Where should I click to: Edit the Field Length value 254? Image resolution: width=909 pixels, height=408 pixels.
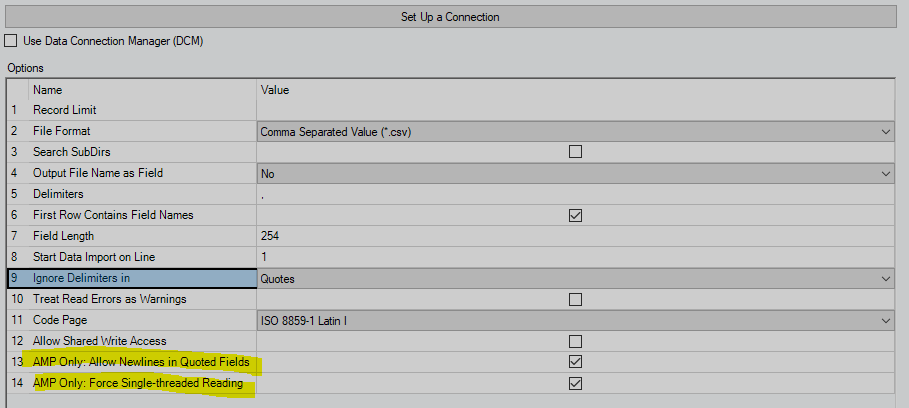coord(575,236)
